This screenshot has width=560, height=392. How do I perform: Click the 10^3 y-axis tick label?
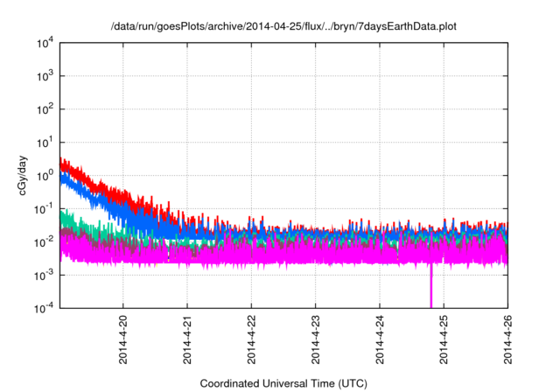pyautogui.click(x=45, y=76)
